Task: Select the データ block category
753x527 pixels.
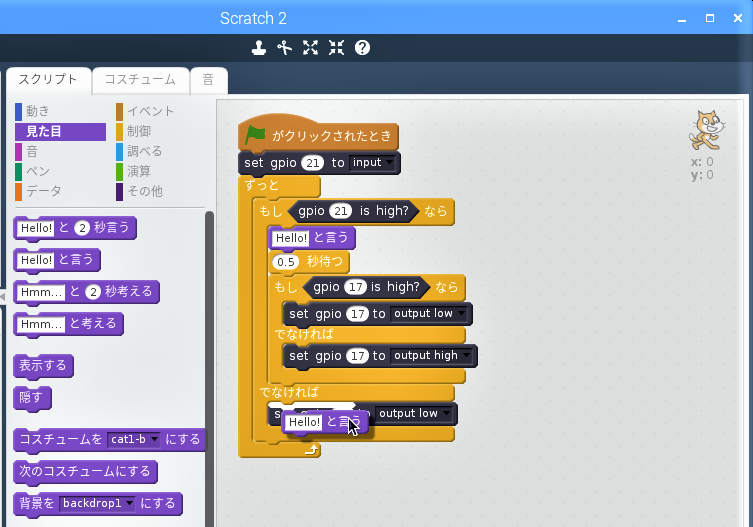Action: click(x=38, y=191)
